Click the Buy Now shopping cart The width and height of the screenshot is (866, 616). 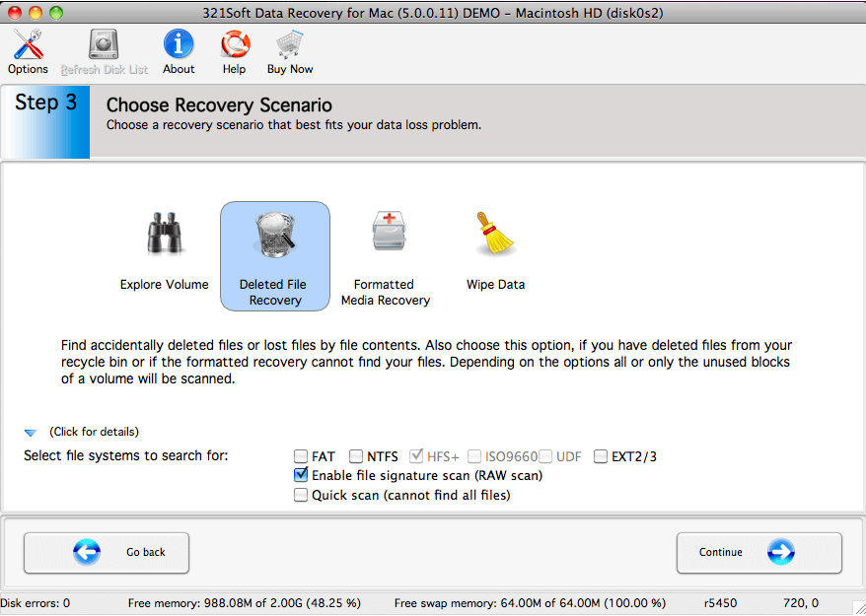[x=290, y=45]
